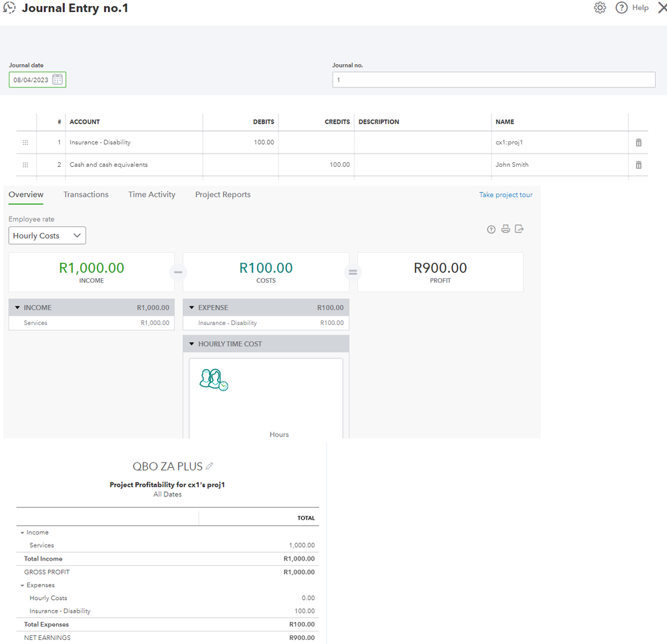This screenshot has width=667, height=644.
Task: Collapse the HOURLY TIME COST section
Action: point(192,344)
